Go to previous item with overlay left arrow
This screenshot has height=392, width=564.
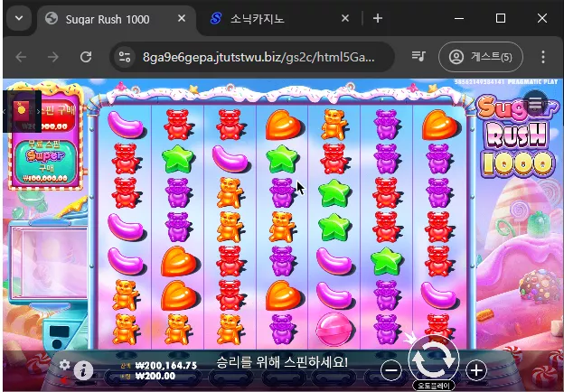coord(5,112)
